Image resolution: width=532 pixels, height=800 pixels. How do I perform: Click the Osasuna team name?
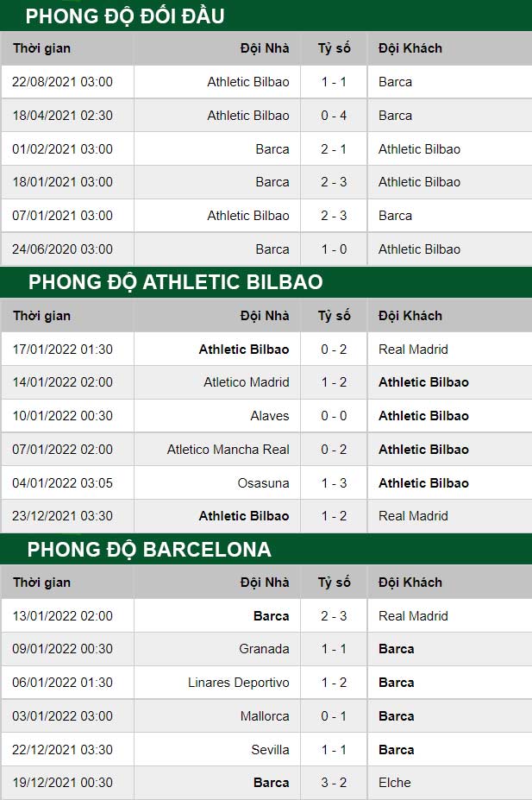[263, 482]
